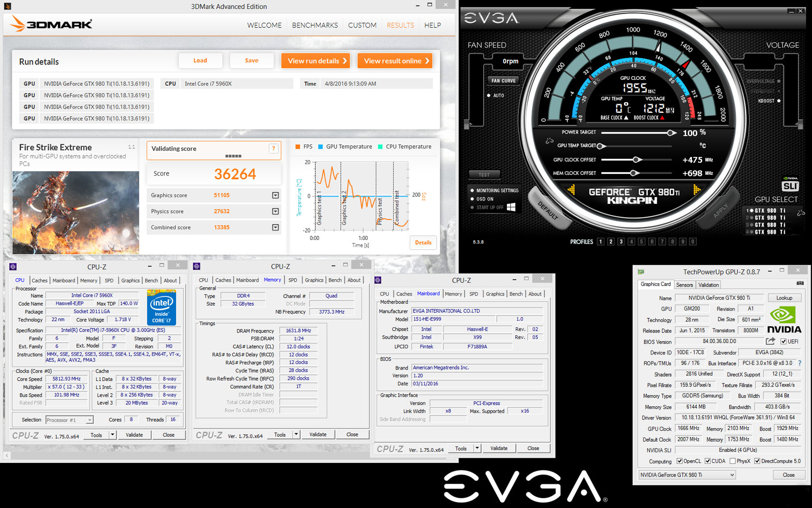This screenshot has height=508, width=812.
Task: Click the Mem Clock Offset slider handle
Action: pyautogui.click(x=634, y=173)
